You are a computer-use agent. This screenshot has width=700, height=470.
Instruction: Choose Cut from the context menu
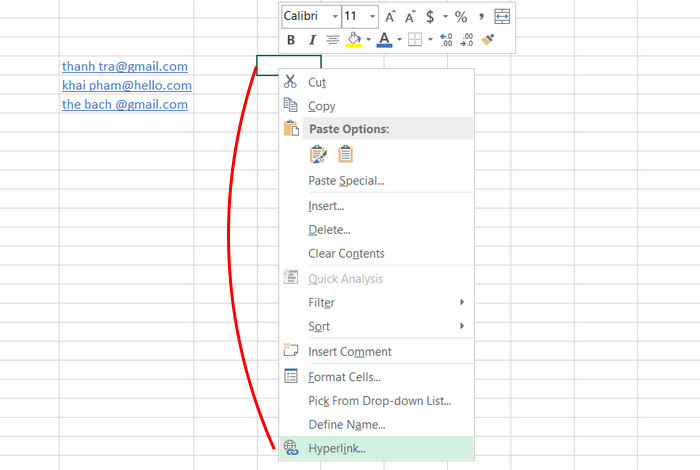[377, 82]
